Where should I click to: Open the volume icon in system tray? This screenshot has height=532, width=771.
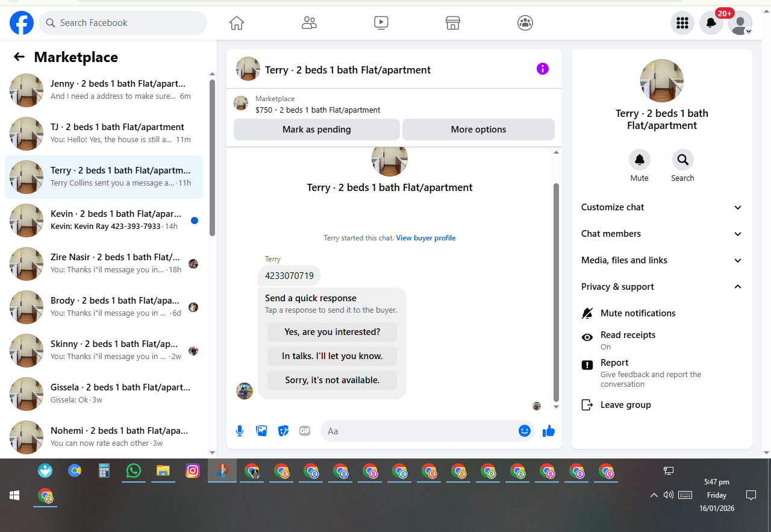point(668,495)
